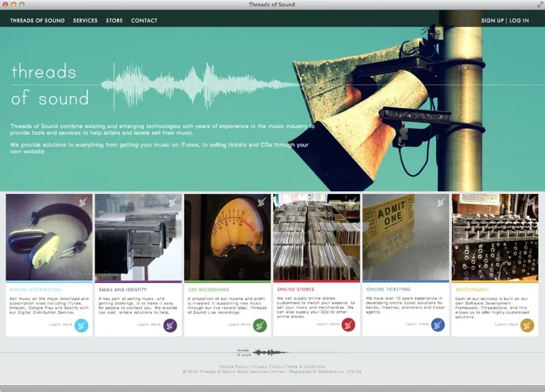Go to the Contact page

144,20
